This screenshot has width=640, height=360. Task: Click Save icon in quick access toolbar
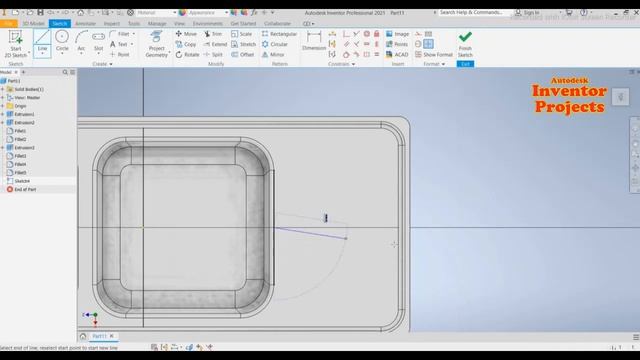pyautogui.click(x=40, y=13)
